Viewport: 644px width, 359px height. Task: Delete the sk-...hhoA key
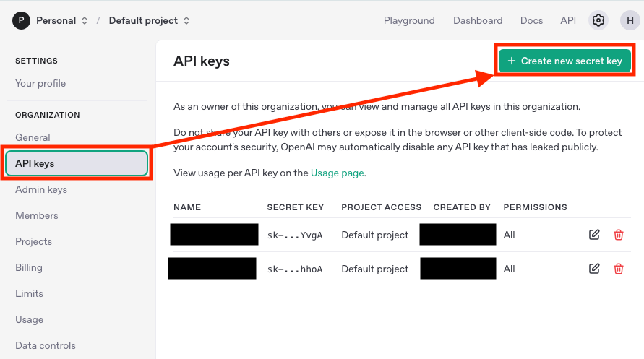[x=619, y=269]
